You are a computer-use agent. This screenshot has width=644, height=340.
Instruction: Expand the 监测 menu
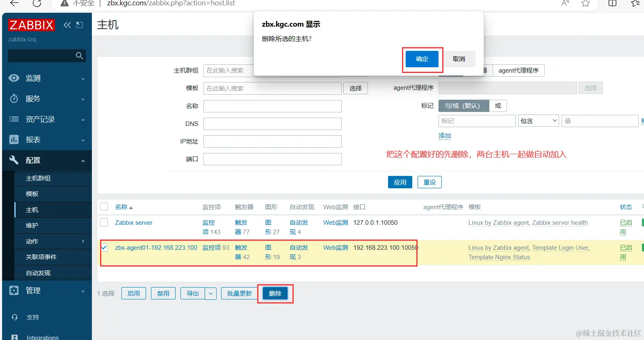[83, 79]
